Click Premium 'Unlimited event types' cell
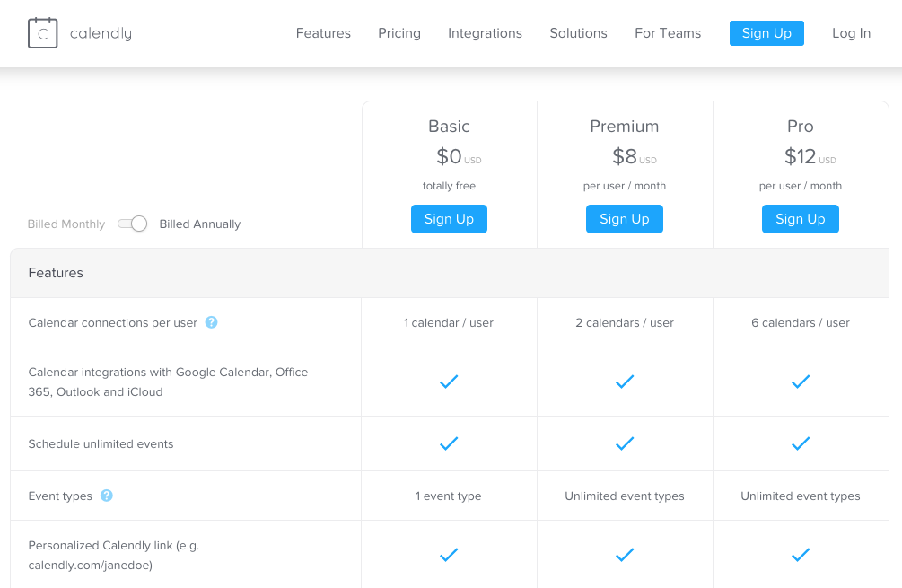Viewport: 902px width, 588px height. 625,496
